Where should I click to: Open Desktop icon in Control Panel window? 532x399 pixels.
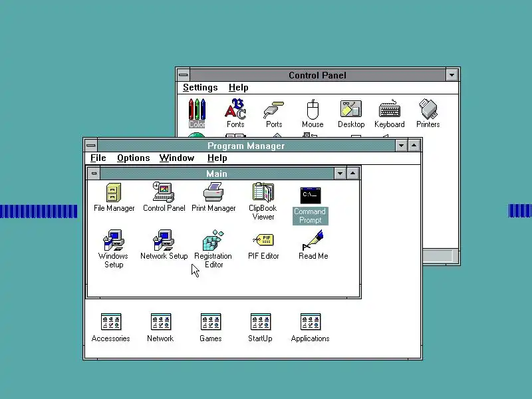point(351,109)
